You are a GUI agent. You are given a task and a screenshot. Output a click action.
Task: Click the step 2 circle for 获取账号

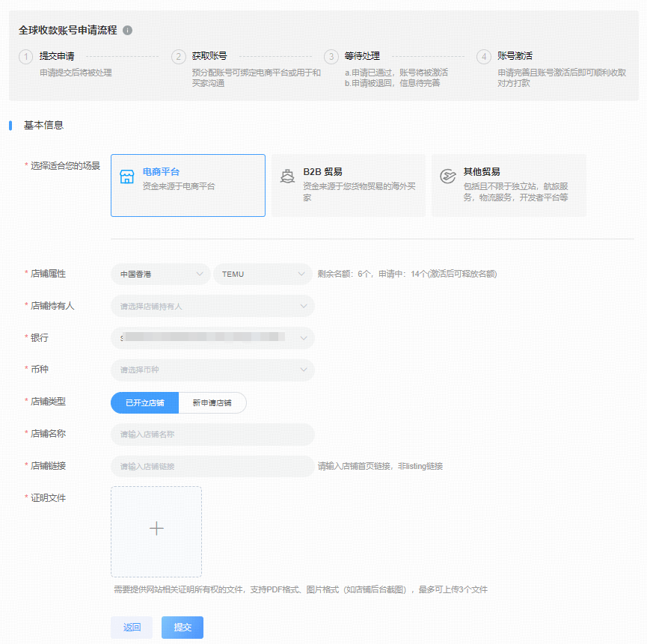[x=179, y=57]
